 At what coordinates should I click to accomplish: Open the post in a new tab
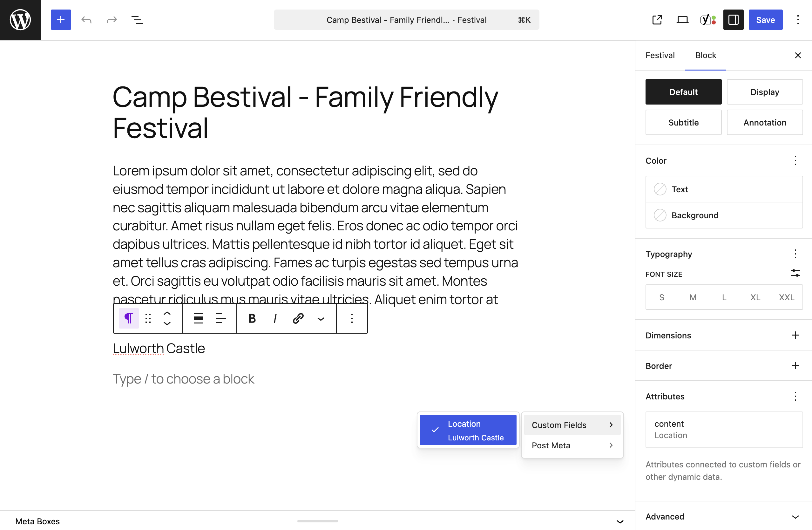click(657, 20)
